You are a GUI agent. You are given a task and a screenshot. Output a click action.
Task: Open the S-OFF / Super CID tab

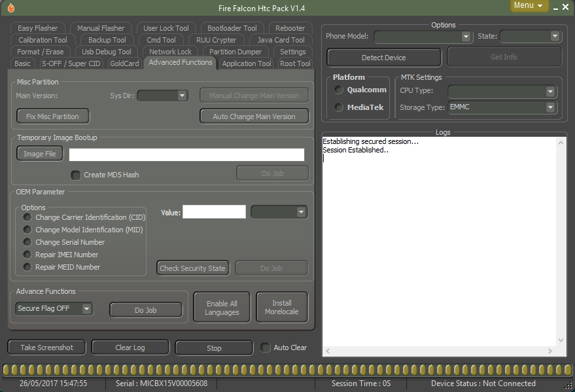[x=71, y=63]
